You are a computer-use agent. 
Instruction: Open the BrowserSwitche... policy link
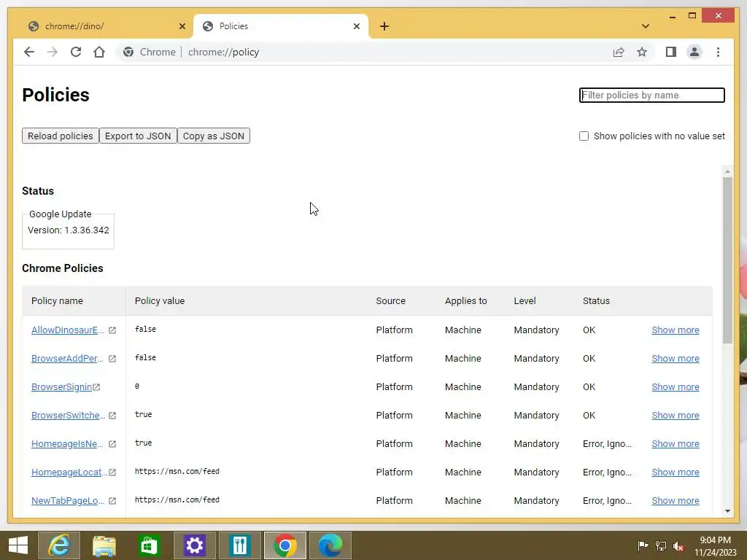coord(69,415)
